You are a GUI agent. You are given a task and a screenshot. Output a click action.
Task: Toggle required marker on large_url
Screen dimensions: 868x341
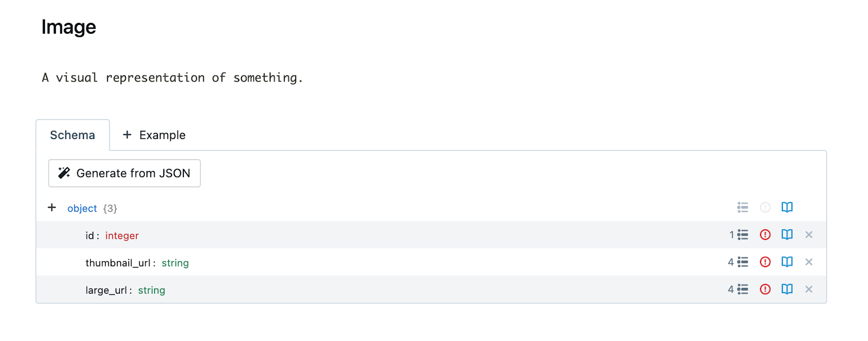(x=765, y=289)
